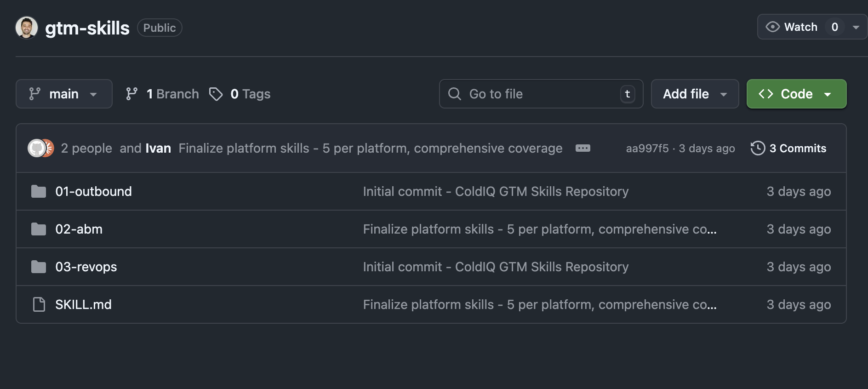The width and height of the screenshot is (868, 389).
Task: Click the folder icon for 02-abm
Action: tap(39, 229)
